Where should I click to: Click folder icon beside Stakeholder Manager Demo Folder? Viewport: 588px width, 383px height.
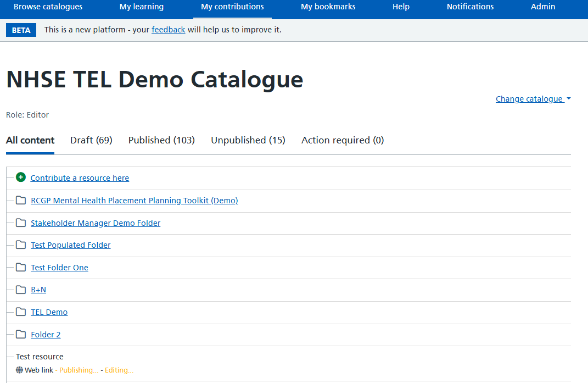click(x=21, y=223)
